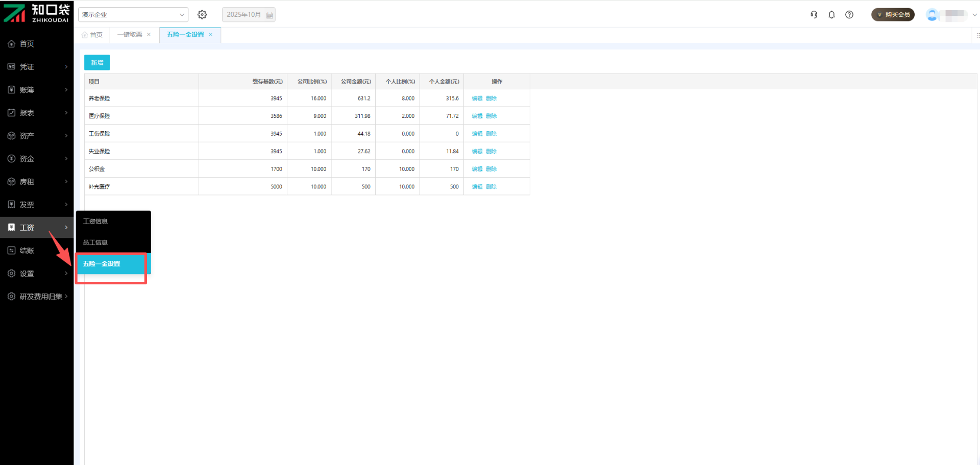Open the customer service headset icon

point(814,15)
